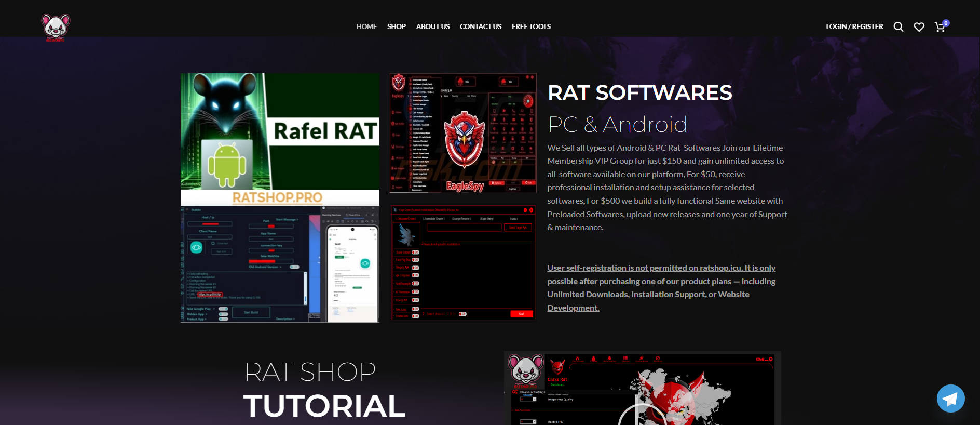This screenshot has width=980, height=425.
Task: Open the wishlist heart icon
Action: 919,27
